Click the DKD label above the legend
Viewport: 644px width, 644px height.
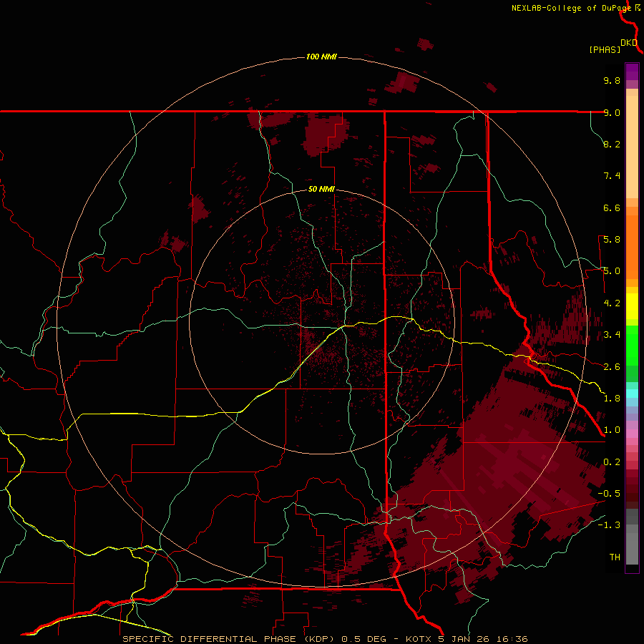[629, 43]
